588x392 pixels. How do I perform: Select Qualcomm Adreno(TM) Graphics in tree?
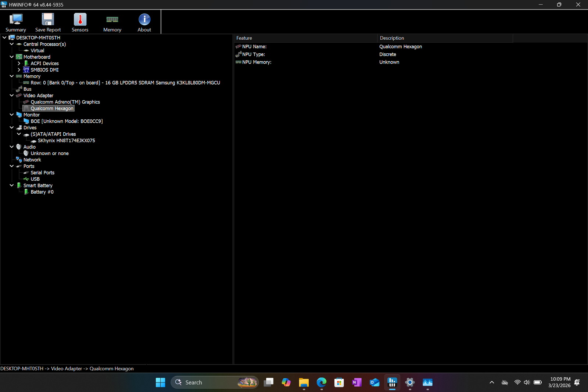(65, 102)
